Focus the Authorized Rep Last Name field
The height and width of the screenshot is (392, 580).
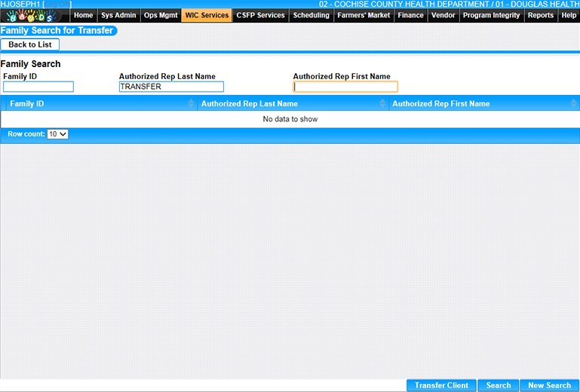171,87
